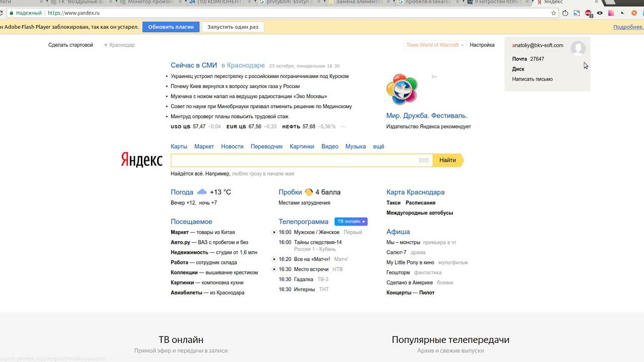Open the on-screen keyboard in search box
Image resolution: width=644 pixels, height=362 pixels.
tap(424, 160)
